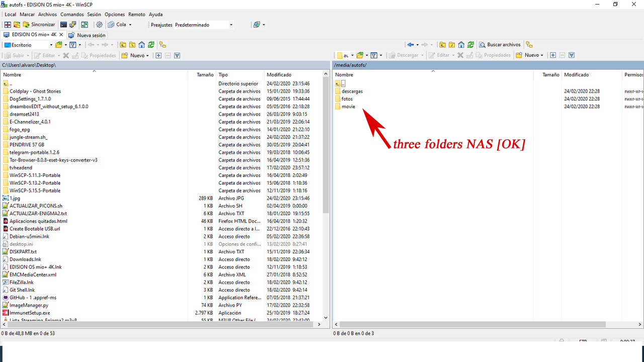The image size is (644, 362).
Task: Invert selection icon in remote panel toolbar
Action: pos(572,55)
